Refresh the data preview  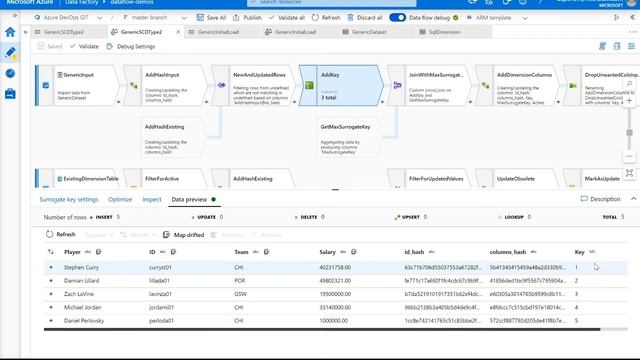click(x=61, y=234)
